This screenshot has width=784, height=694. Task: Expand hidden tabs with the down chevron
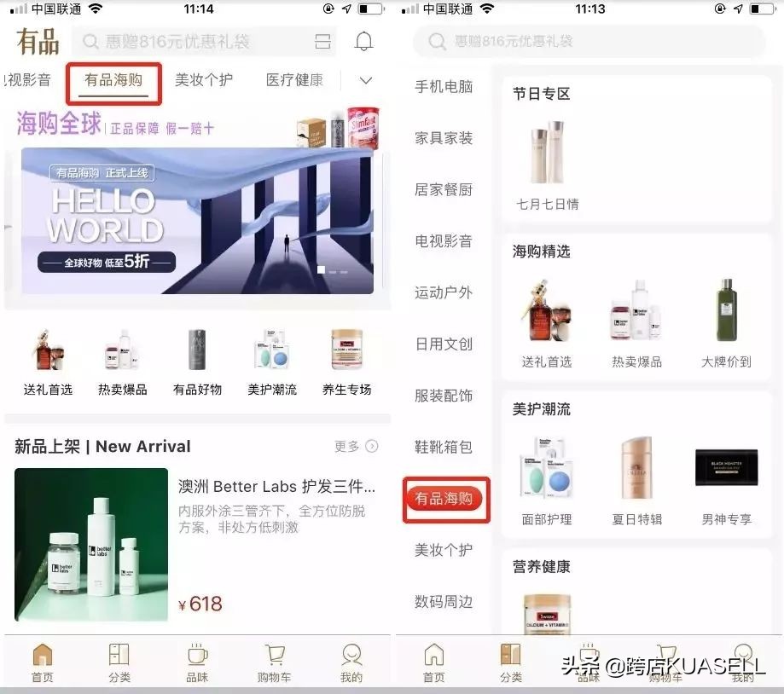(365, 79)
